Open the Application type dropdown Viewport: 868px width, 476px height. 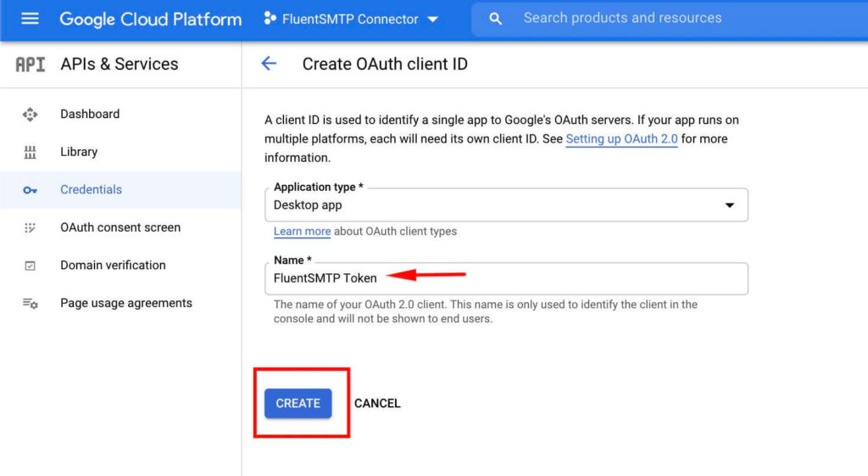coord(506,205)
